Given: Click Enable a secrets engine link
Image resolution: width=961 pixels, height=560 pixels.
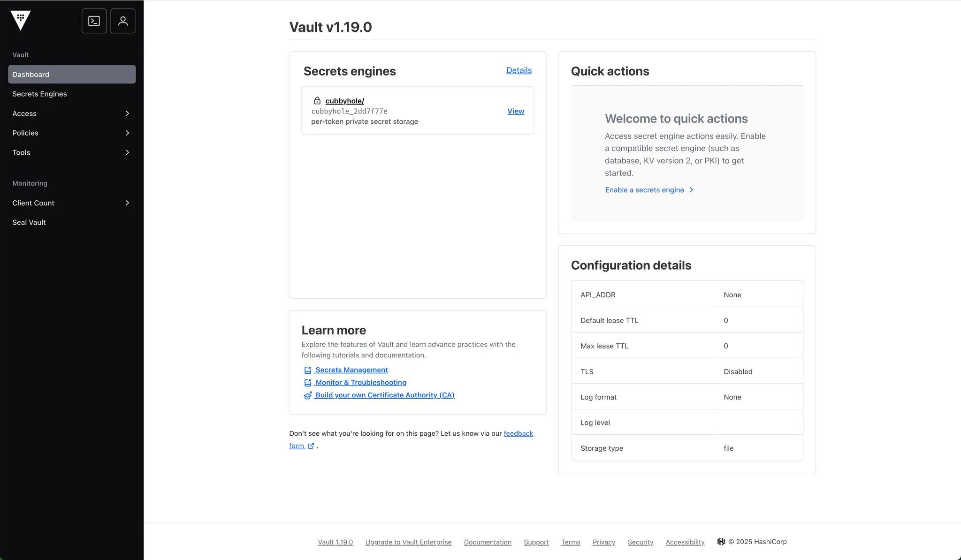Looking at the screenshot, I should pyautogui.click(x=644, y=190).
